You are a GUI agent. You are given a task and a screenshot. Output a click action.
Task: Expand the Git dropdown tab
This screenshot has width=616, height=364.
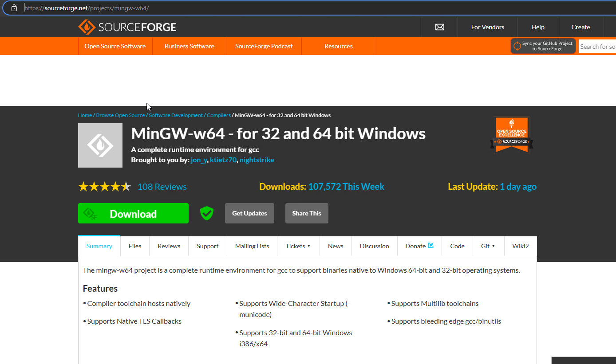pyautogui.click(x=488, y=246)
